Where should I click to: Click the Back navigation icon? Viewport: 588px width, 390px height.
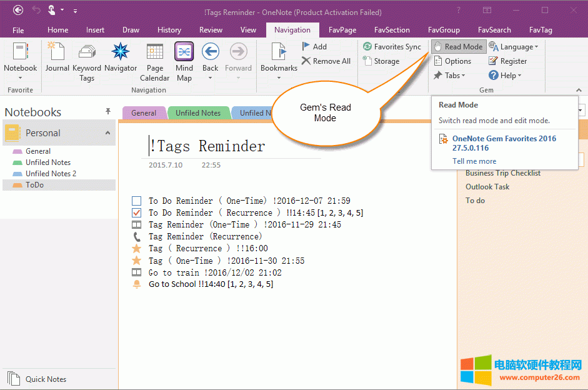pyautogui.click(x=211, y=52)
